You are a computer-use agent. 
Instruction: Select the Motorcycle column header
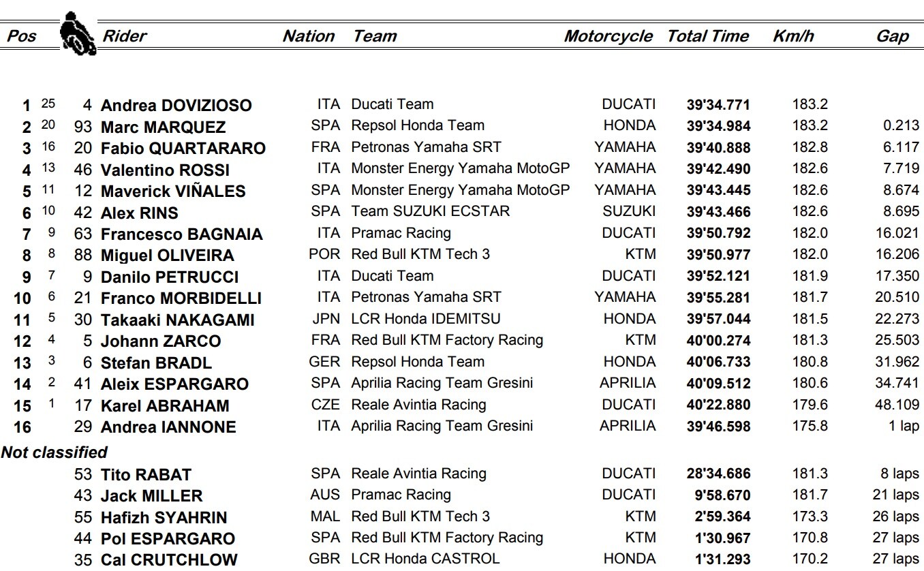point(608,36)
